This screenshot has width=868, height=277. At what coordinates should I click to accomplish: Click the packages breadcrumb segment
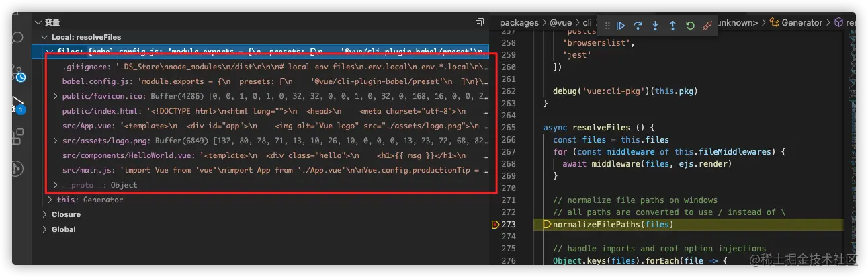pyautogui.click(x=519, y=23)
